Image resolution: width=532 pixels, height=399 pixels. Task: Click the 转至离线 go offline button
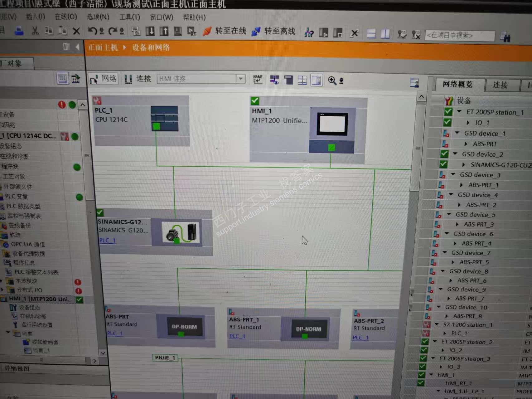(273, 32)
